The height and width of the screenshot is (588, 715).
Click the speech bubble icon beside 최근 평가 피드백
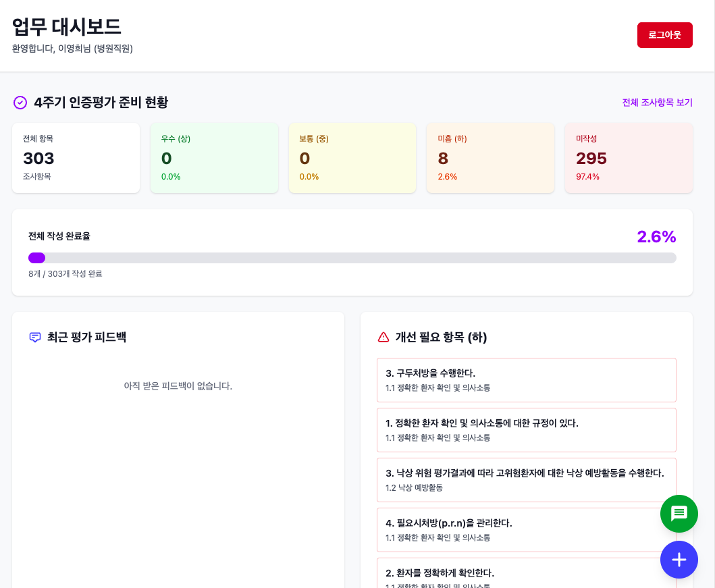pos(35,337)
